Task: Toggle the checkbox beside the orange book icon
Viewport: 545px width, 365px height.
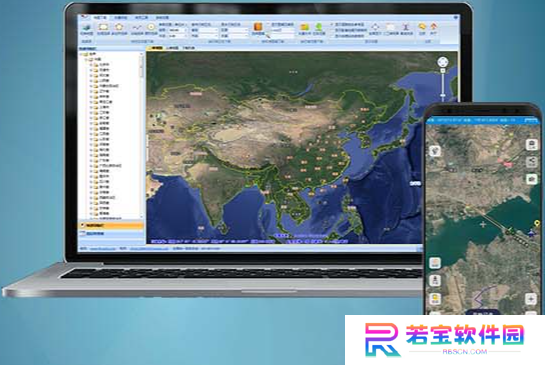Action: point(269,25)
